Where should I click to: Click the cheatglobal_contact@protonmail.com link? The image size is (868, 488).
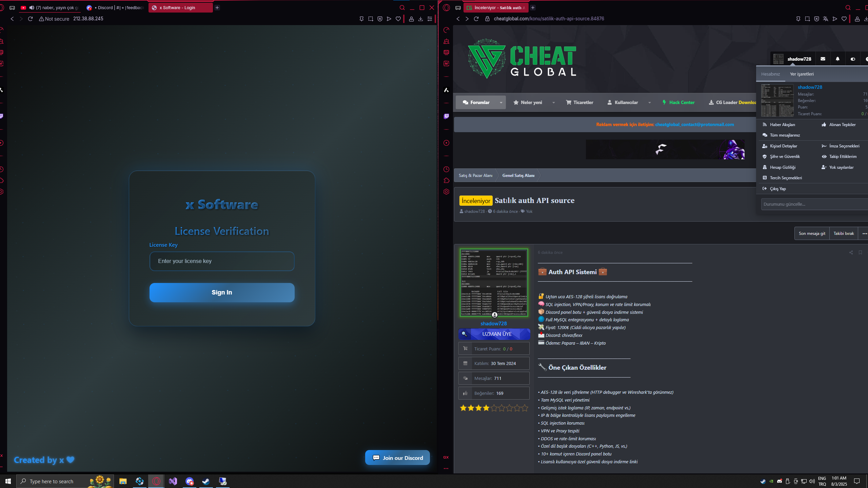coord(694,124)
